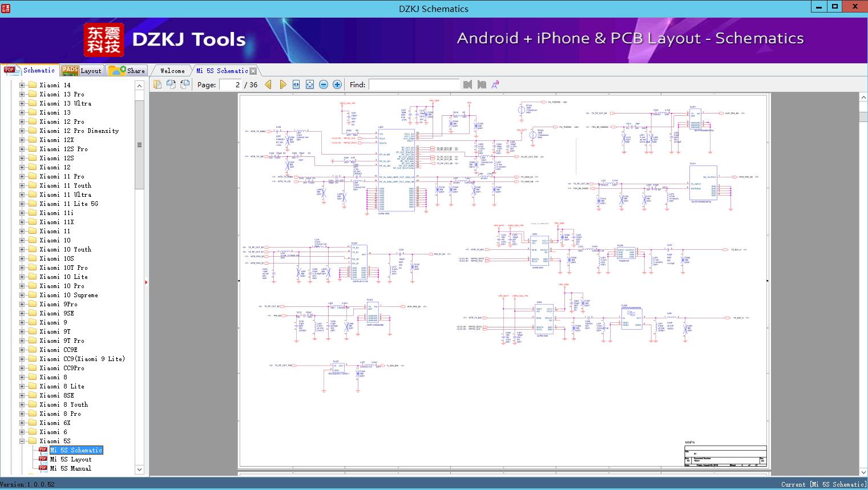Open Mi 5S Layout file
Screen dimensions: 868x490
click(x=70, y=459)
